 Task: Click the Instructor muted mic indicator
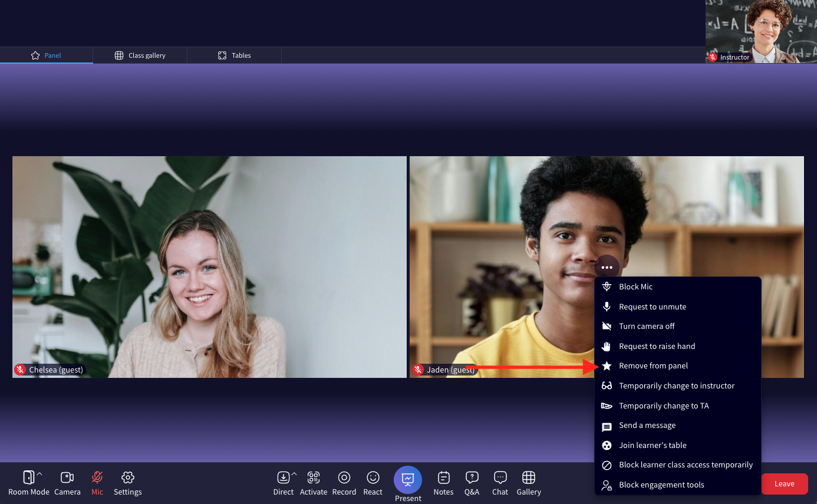tap(713, 57)
